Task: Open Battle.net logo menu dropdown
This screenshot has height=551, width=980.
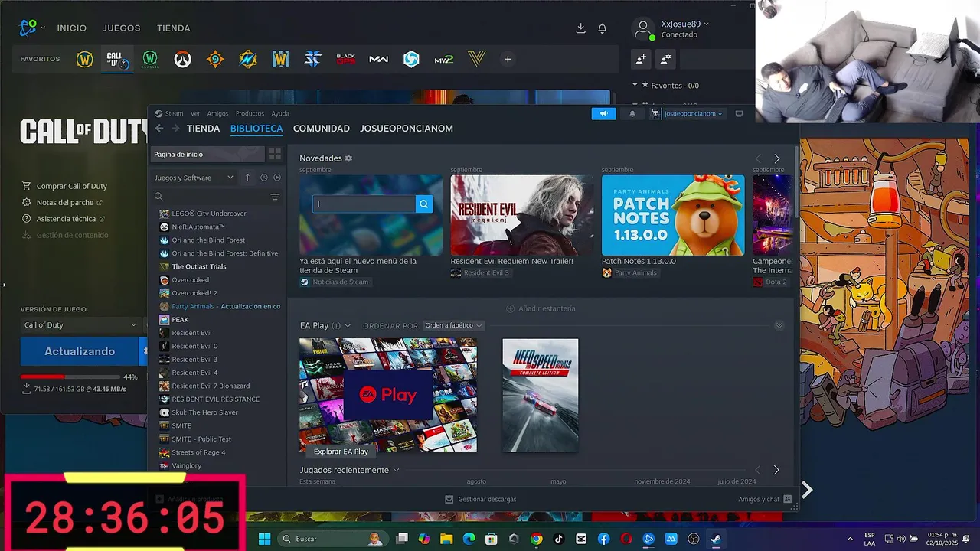Action: [31, 28]
